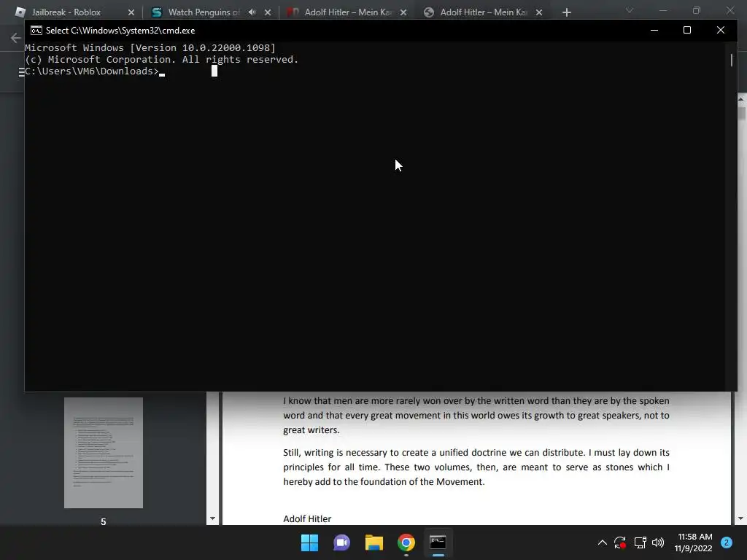Go back in the browser
Viewport: 747px width, 560px height.
coord(16,38)
